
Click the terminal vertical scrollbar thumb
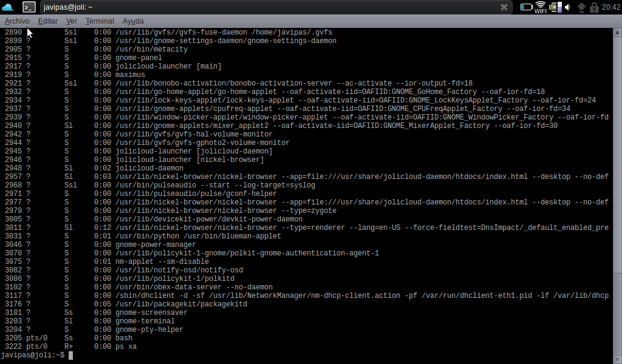[x=617, y=313]
